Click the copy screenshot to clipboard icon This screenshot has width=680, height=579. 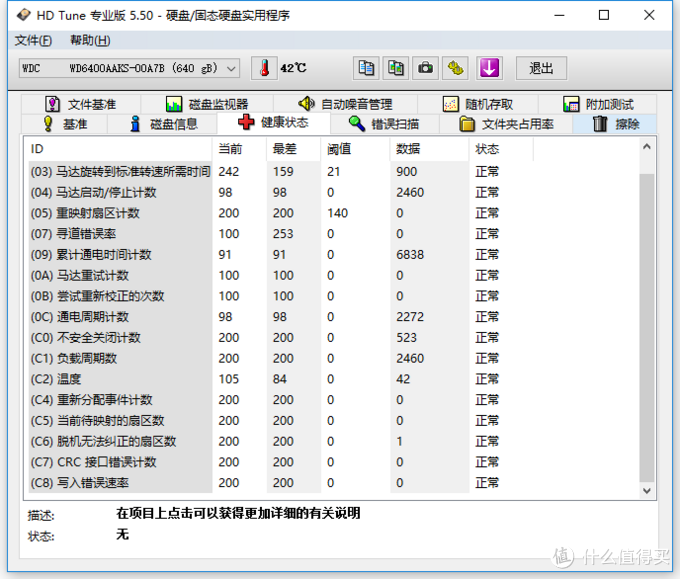point(396,68)
